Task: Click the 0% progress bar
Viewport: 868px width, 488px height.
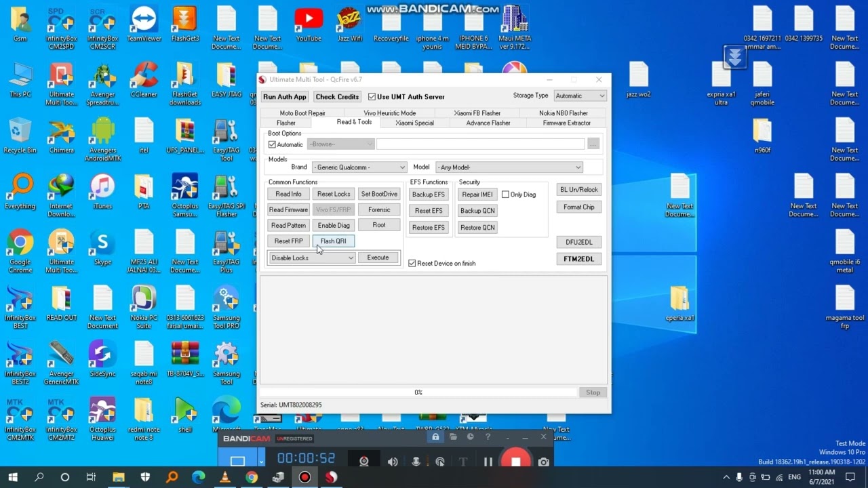Action: [418, 392]
